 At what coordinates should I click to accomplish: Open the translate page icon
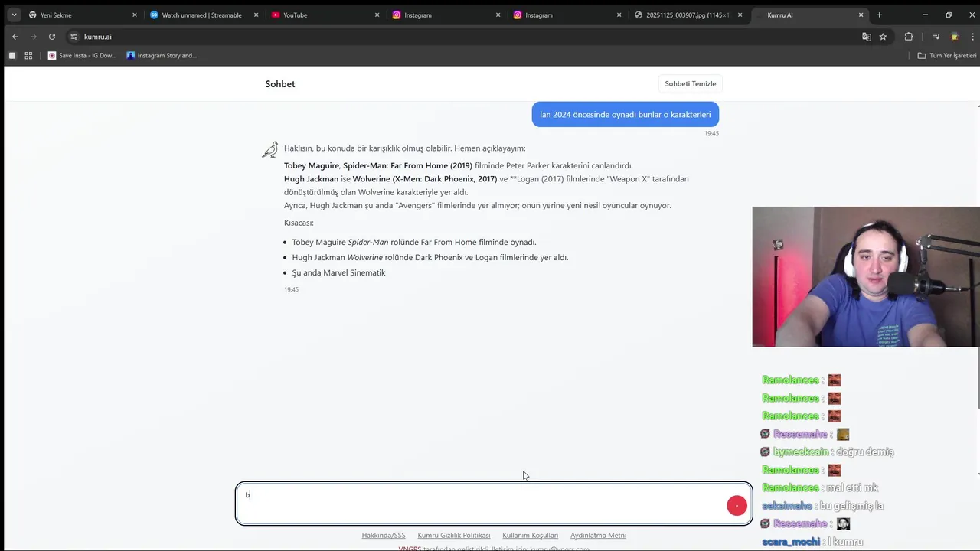click(x=867, y=37)
